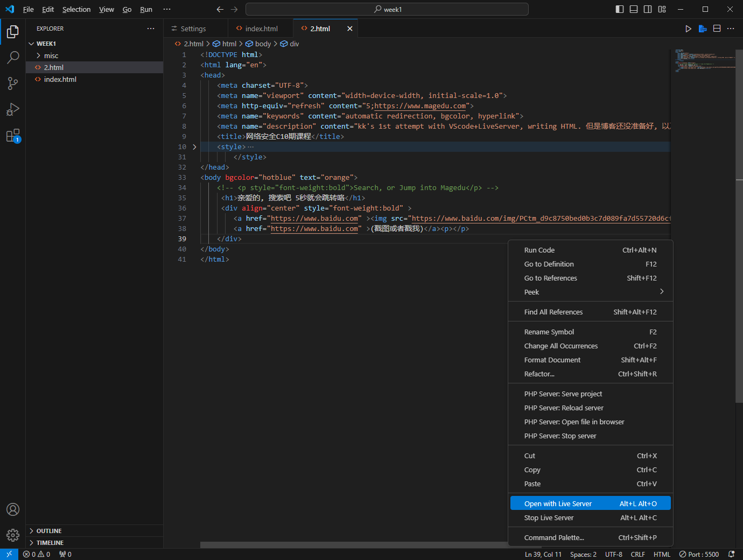Click the ports forwarded indicator showing 0
This screenshot has height=560, width=743.
(x=65, y=554)
